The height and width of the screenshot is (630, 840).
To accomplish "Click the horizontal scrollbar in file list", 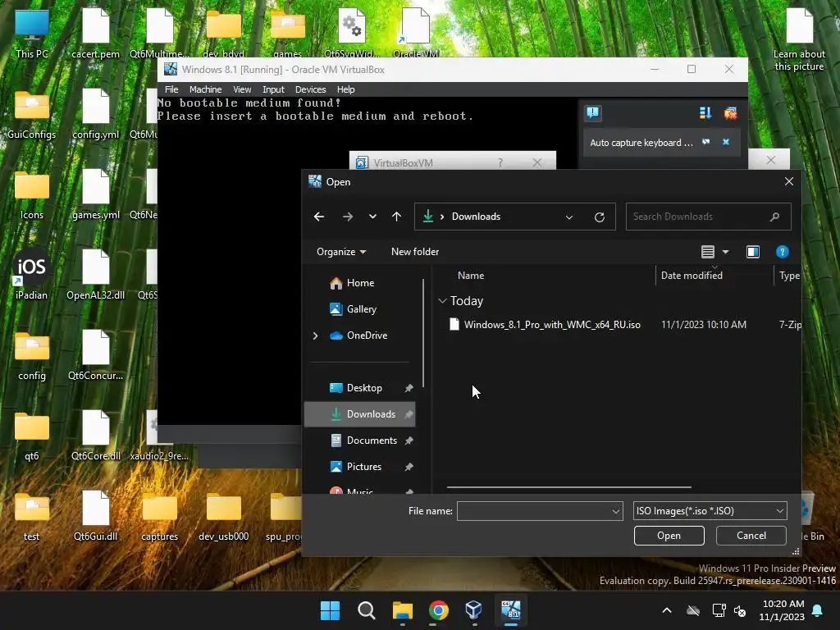I will 569,487.
